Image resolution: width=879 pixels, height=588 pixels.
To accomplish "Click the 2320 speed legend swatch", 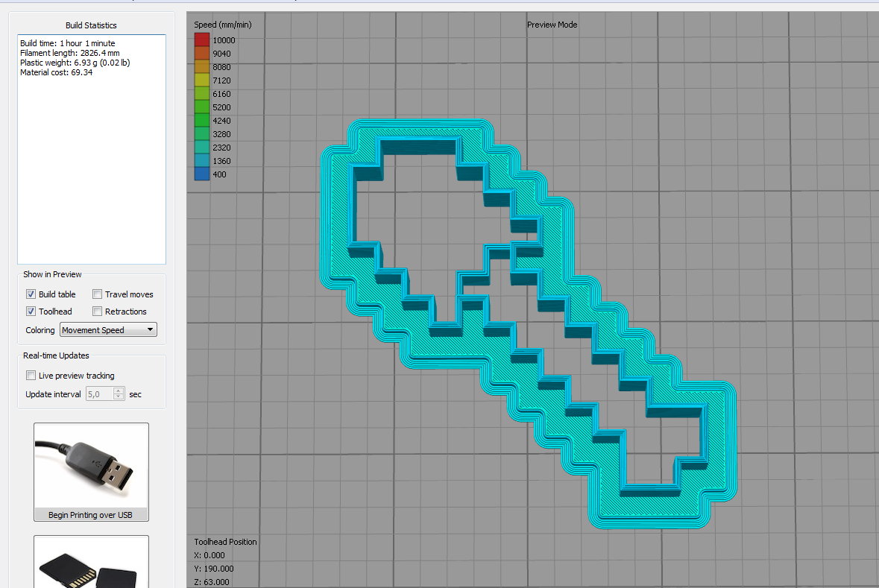I will click(202, 148).
